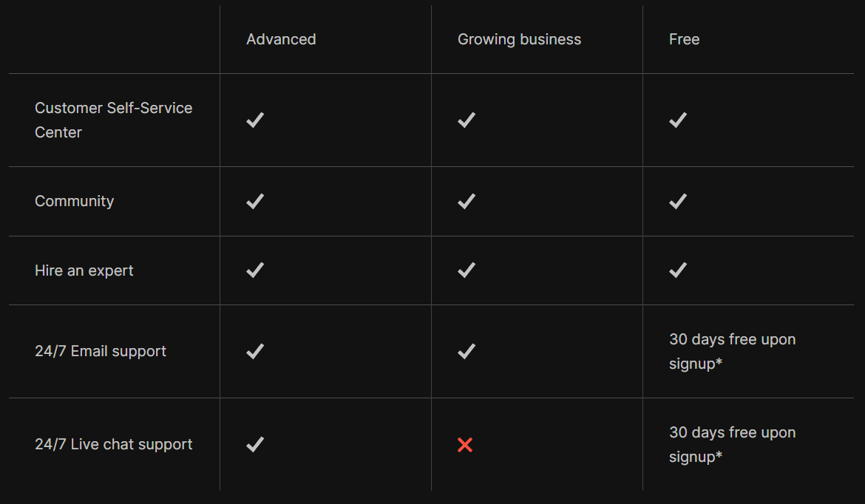This screenshot has height=504, width=865.
Task: Click Growing business checkmark for Customer Self-Service Center
Action: [x=467, y=120]
